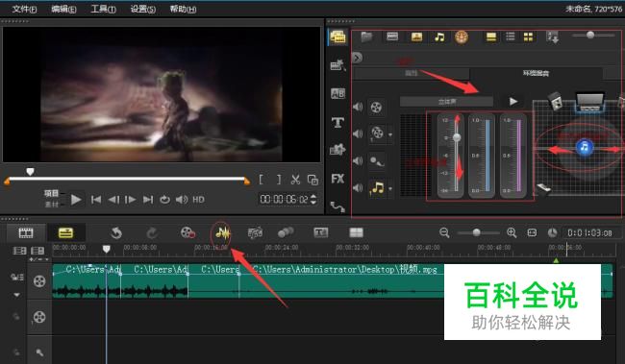Image resolution: width=625 pixels, height=364 pixels.
Task: Switch to the surround sound mixer tab
Action: click(x=536, y=73)
